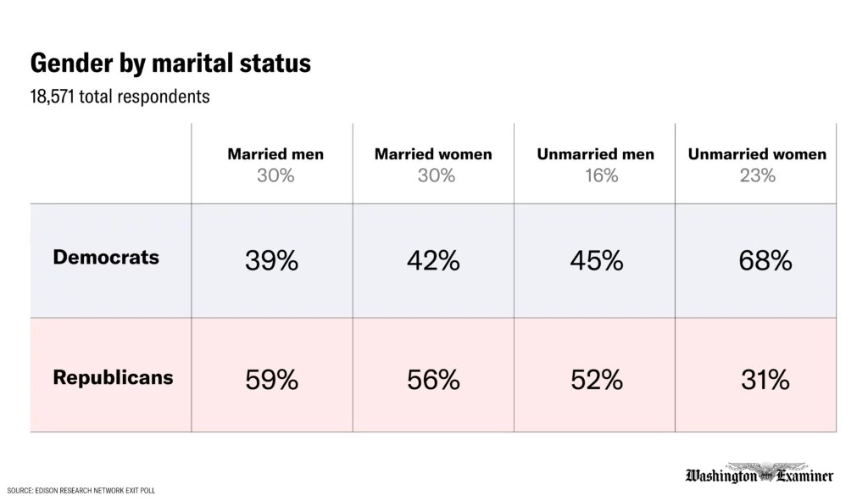Select the Married women column header
The width and height of the screenshot is (868, 501).
click(x=433, y=154)
